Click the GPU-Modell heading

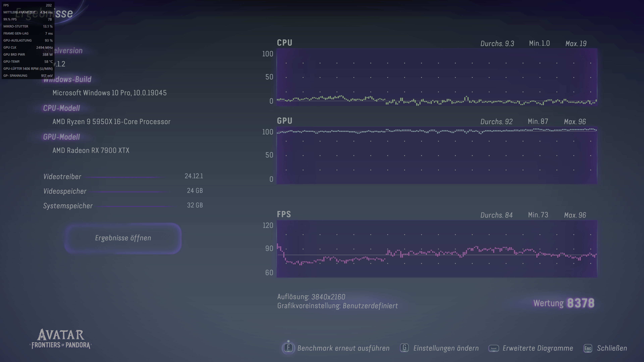tap(62, 137)
